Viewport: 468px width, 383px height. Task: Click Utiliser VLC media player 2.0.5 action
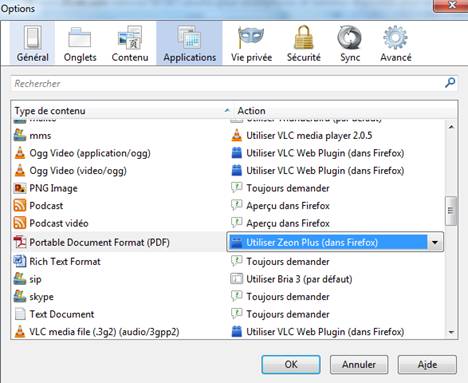coord(309,136)
